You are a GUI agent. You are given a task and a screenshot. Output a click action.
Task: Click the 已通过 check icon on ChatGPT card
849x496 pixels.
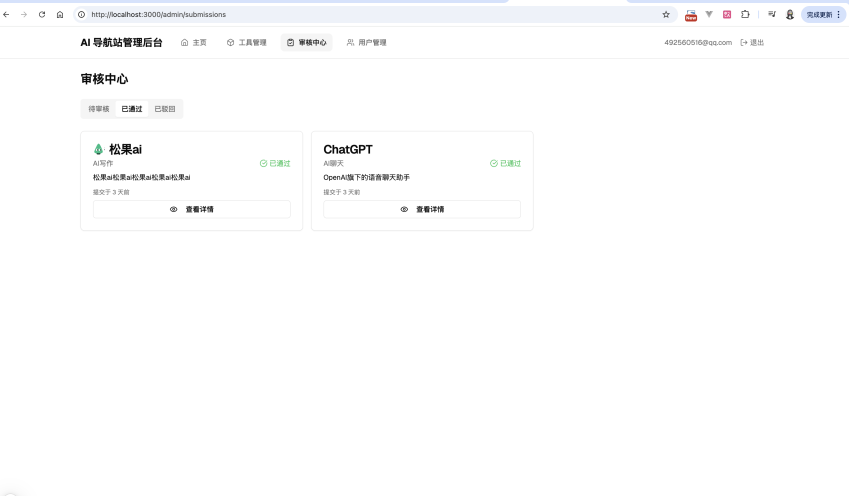click(x=494, y=163)
